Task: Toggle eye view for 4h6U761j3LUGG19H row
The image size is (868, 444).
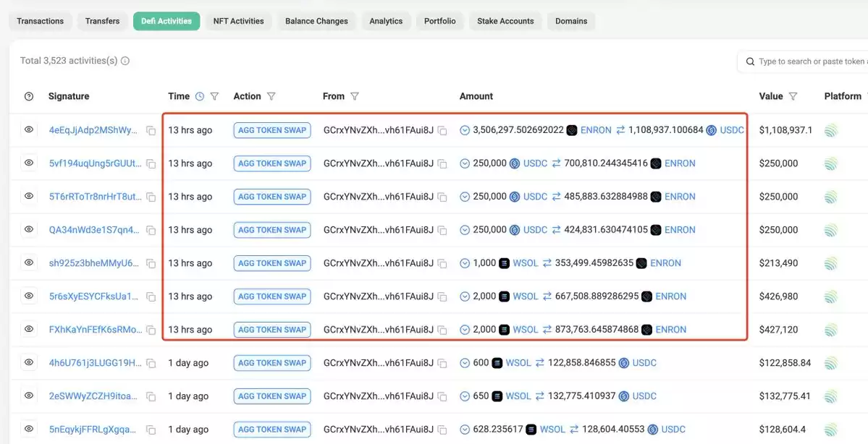Action: tap(29, 362)
